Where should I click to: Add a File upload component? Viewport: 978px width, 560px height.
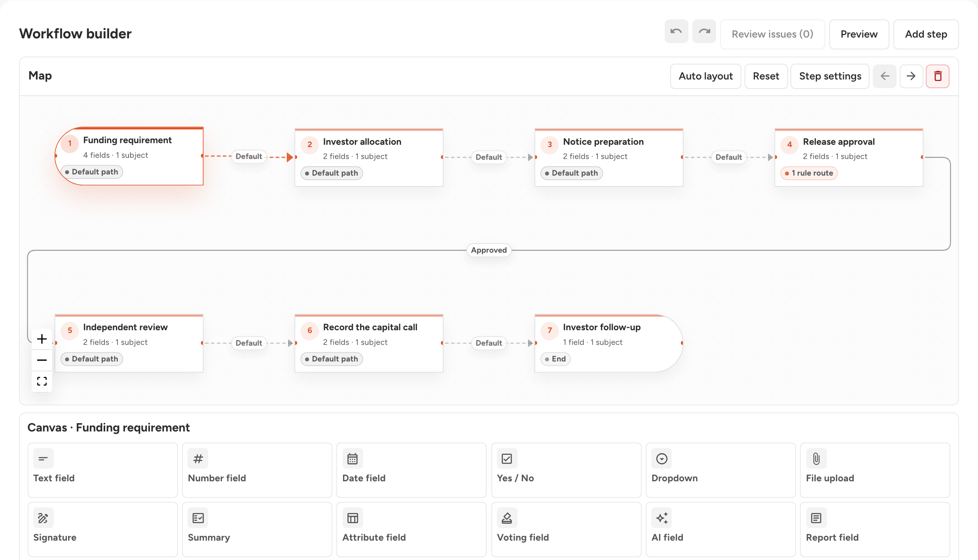pyautogui.click(x=875, y=470)
